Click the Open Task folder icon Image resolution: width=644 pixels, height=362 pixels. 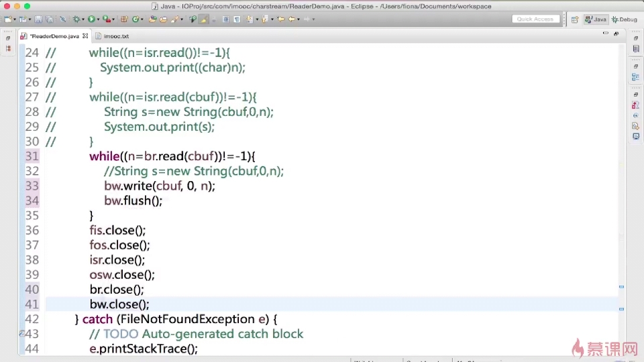(164, 19)
